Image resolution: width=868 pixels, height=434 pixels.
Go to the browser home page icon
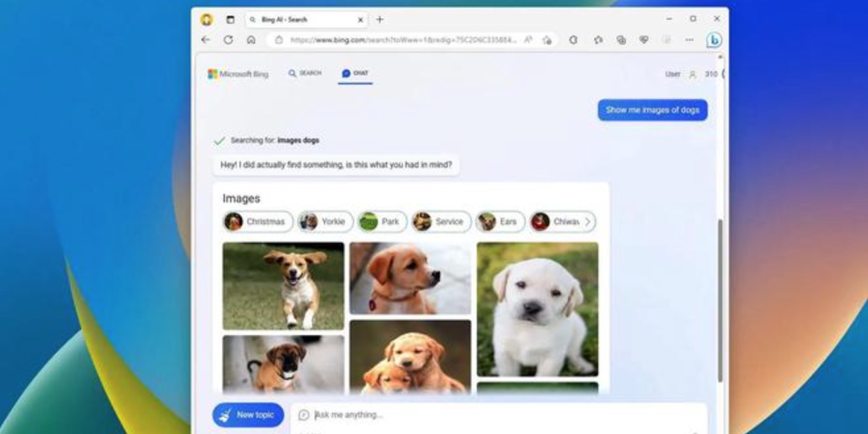(x=251, y=40)
